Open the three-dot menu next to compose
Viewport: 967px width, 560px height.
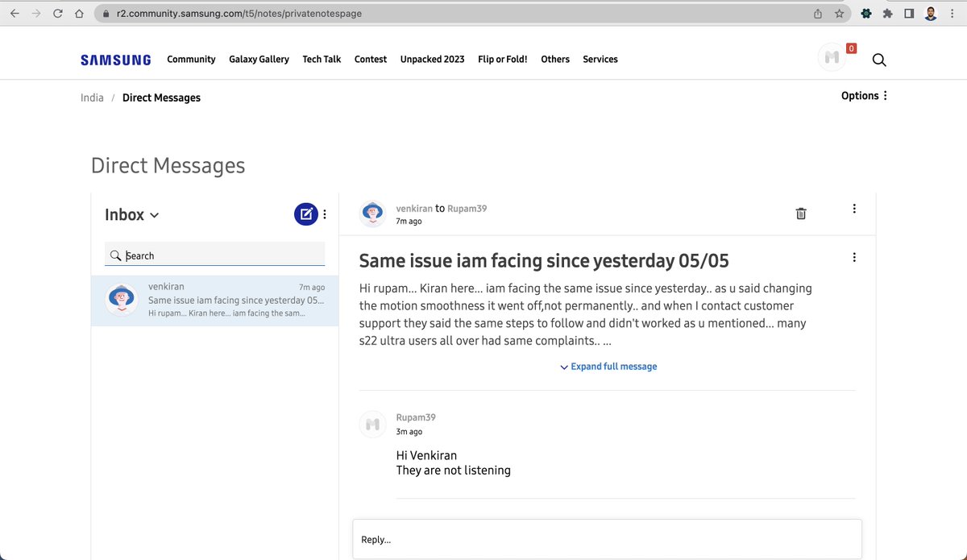click(325, 214)
